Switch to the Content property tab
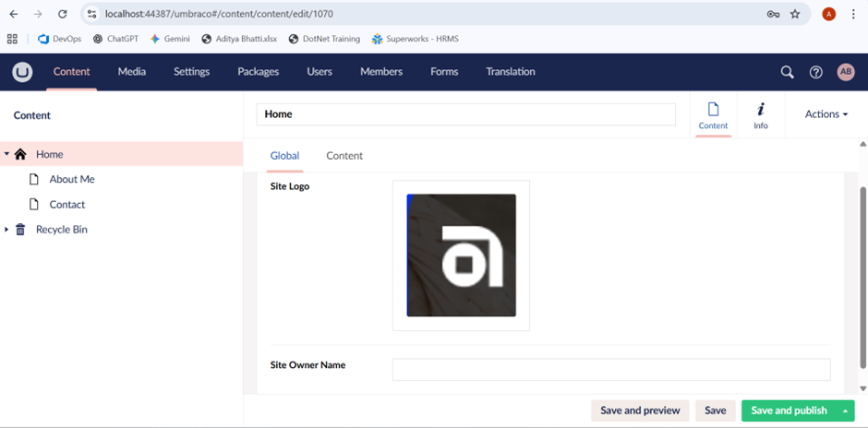The image size is (868, 428). (344, 156)
